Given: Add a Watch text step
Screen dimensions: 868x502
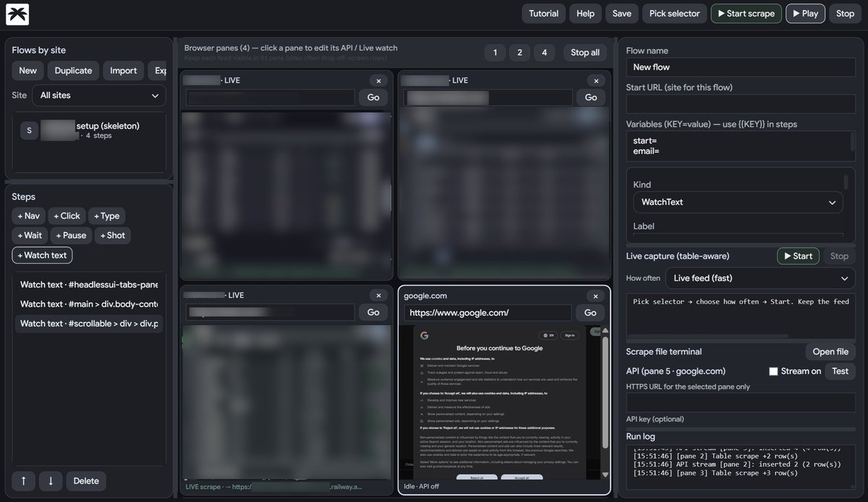Looking at the screenshot, I should click(42, 255).
